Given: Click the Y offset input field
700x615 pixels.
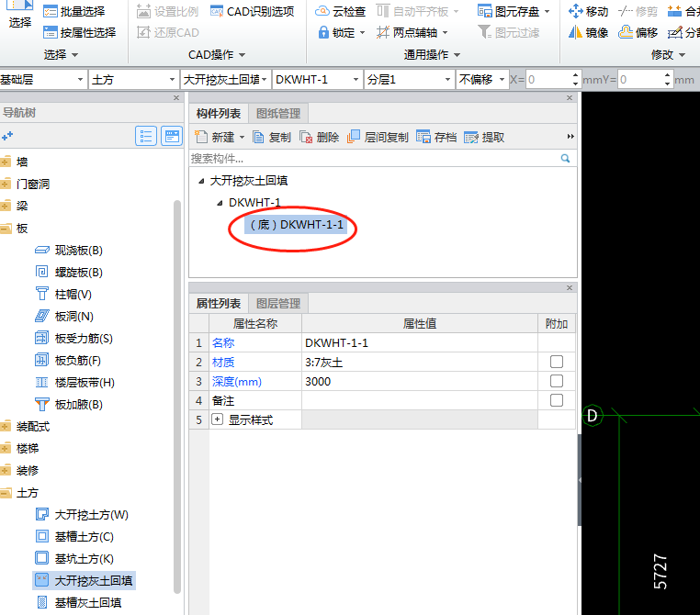Looking at the screenshot, I should point(640,79).
